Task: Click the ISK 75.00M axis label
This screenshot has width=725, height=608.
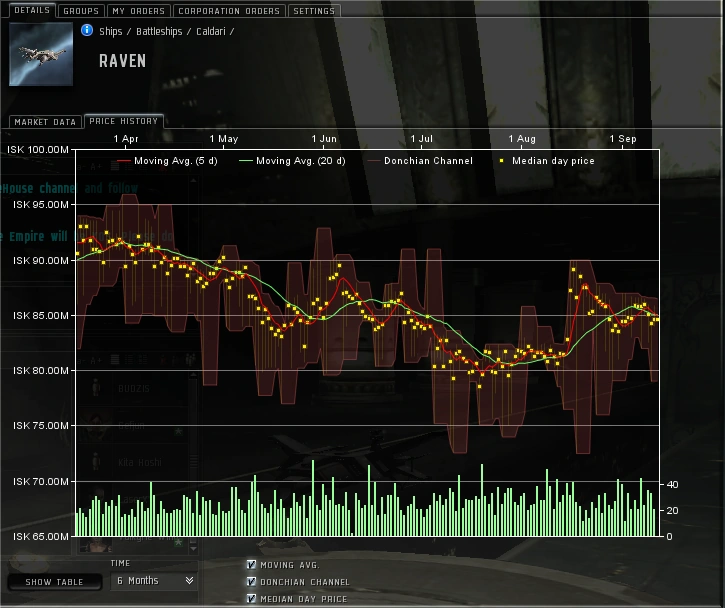Action: (x=41, y=425)
